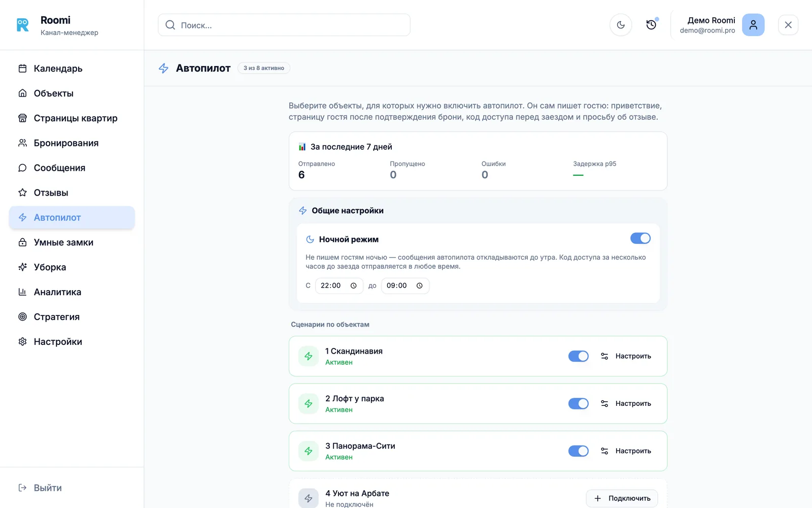Click clock icon in 22:00 time field
The image size is (812, 508).
pyautogui.click(x=354, y=285)
